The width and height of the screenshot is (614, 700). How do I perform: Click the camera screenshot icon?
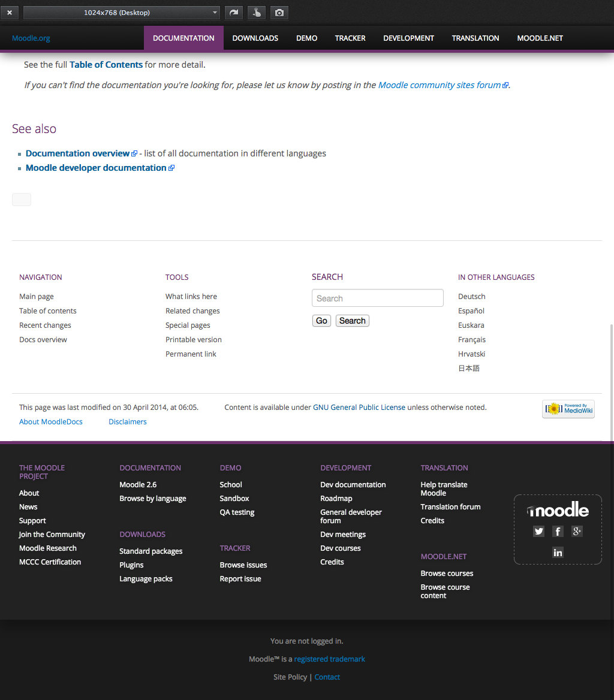tap(279, 13)
